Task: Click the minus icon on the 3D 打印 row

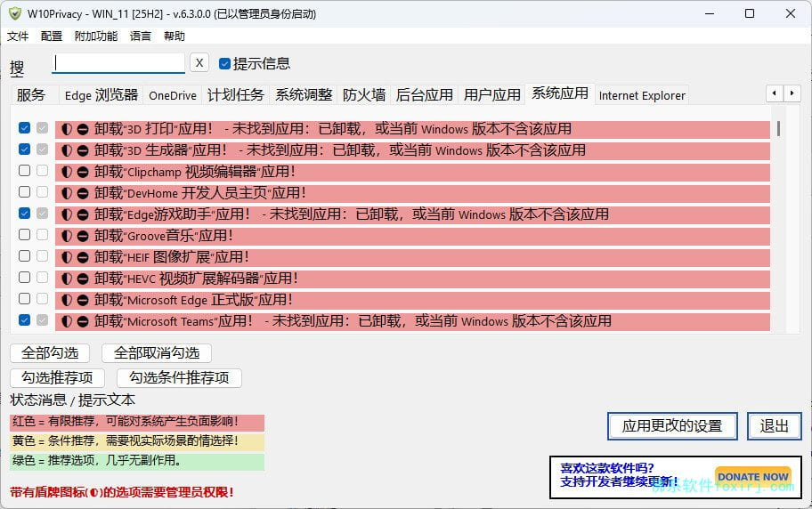Action: tap(82, 129)
